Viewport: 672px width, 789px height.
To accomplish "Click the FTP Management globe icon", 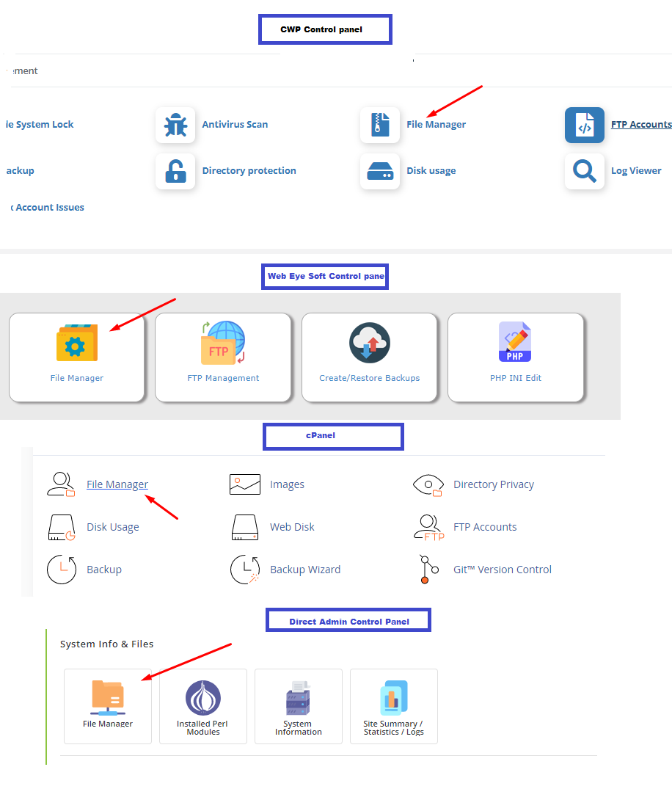I will pyautogui.click(x=223, y=343).
